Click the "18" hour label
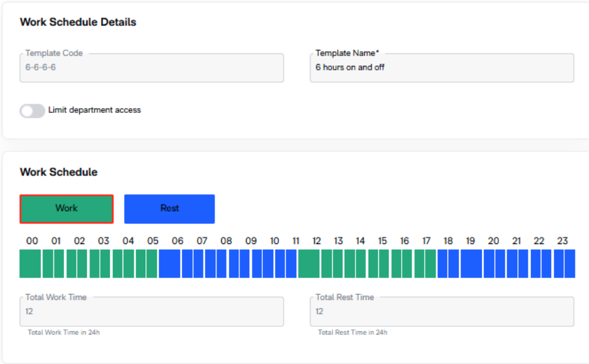This screenshot has width=589, height=364. [447, 241]
